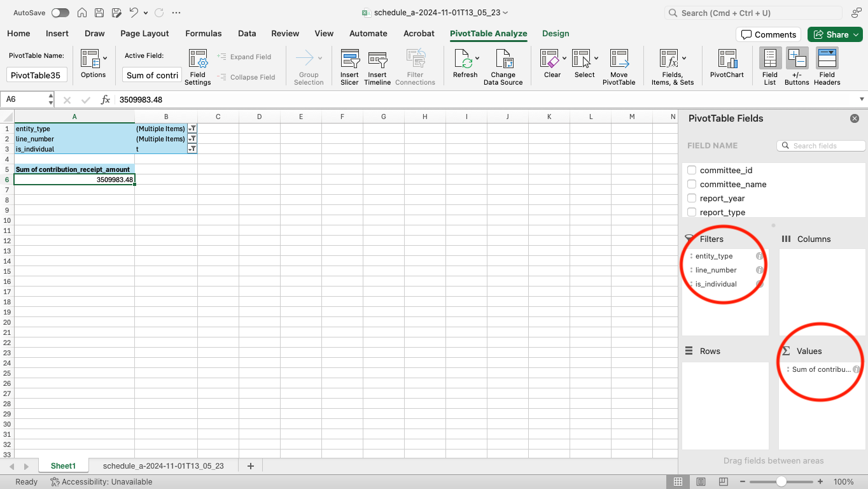Switch to Page Break Preview in status bar
The width and height of the screenshot is (868, 489).
point(723,482)
